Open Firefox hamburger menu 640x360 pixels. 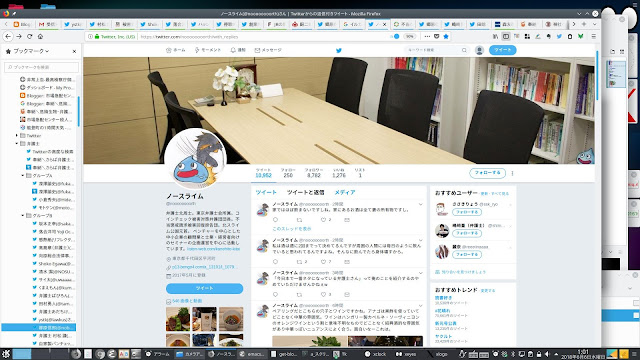point(593,36)
